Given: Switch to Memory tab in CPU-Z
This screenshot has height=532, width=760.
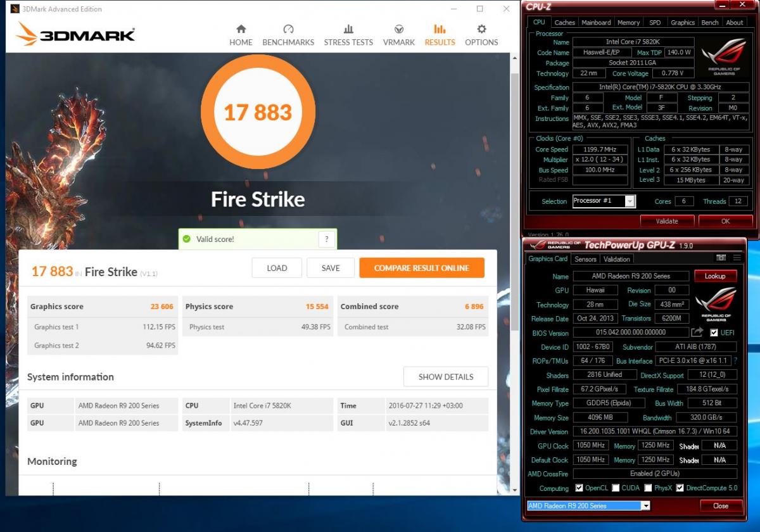Looking at the screenshot, I should 628,22.
